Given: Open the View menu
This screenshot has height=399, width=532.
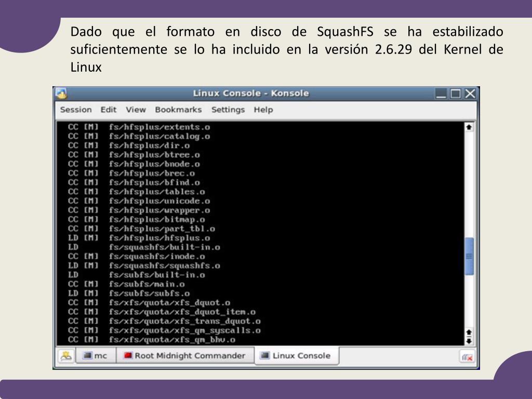Looking at the screenshot, I should [136, 110].
